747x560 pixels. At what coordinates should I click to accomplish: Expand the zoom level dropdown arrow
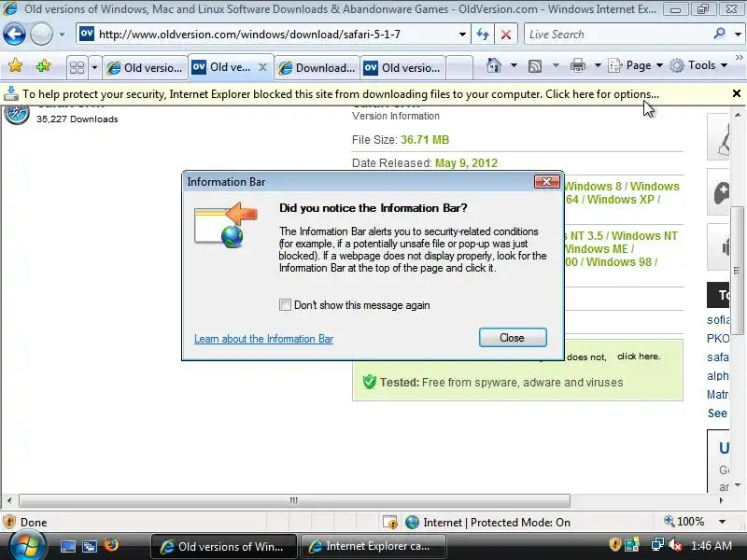pos(722,522)
